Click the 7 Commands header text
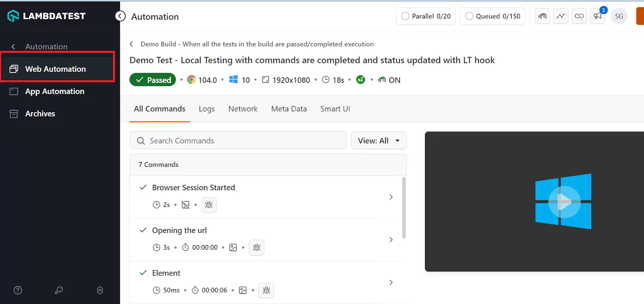This screenshot has width=644, height=304. [159, 164]
